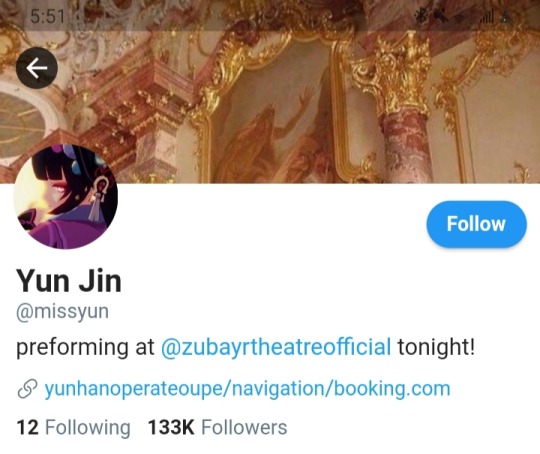The height and width of the screenshot is (454, 540).
Task: Click the Bluetooth status bar icon
Action: (x=421, y=16)
